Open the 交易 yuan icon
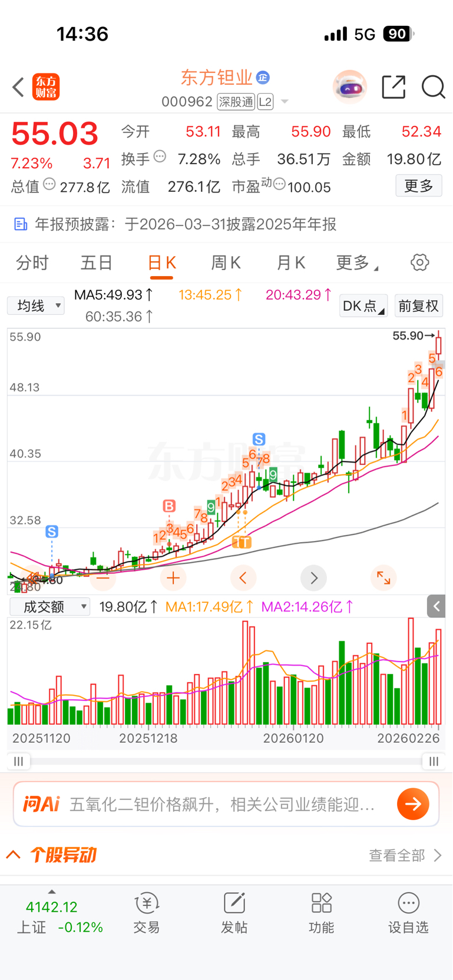This screenshot has width=453, height=980. [147, 903]
